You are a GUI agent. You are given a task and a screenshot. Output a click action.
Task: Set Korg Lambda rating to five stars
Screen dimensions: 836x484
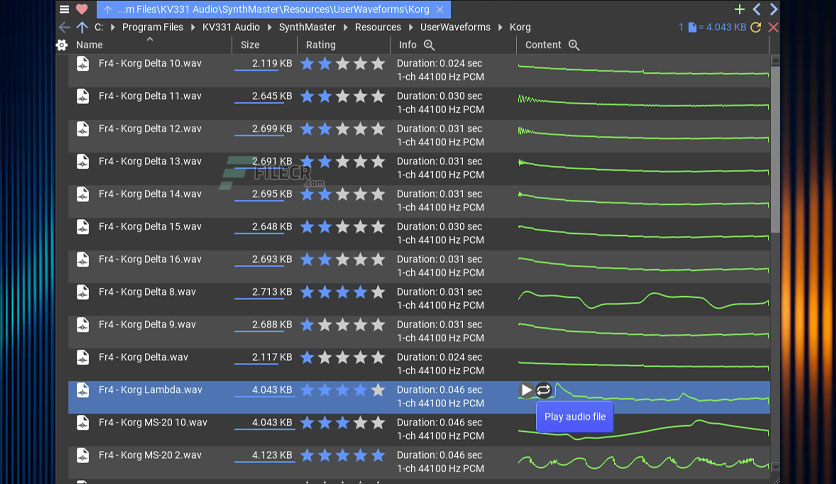point(378,390)
